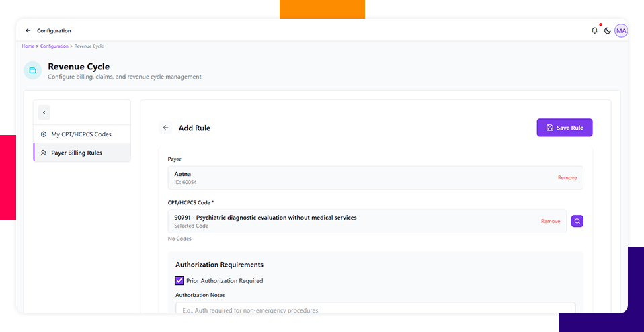The width and height of the screenshot is (644, 332).
Task: Uncheck Prior Authorization Required
Action: [x=179, y=281]
